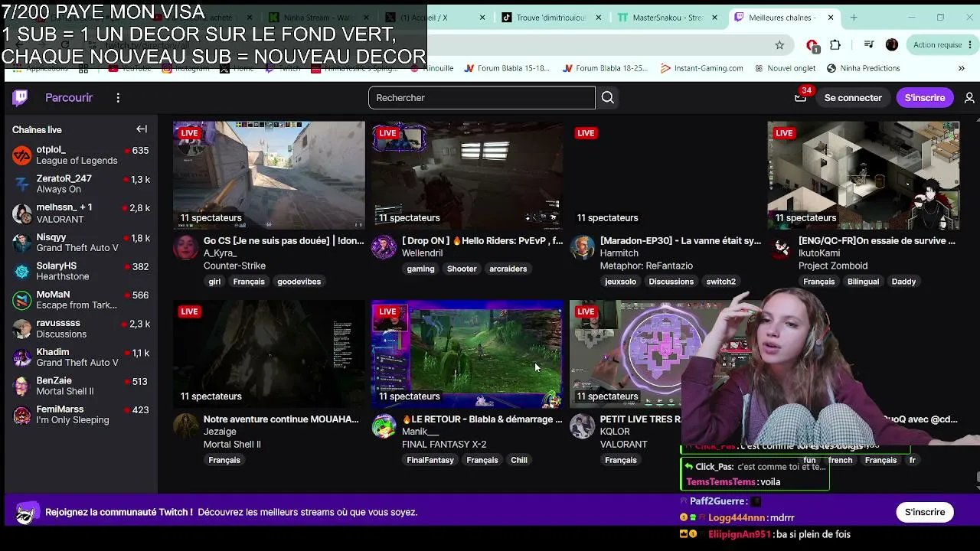Click S'inscrire in the bottom purple banner

[x=925, y=512]
